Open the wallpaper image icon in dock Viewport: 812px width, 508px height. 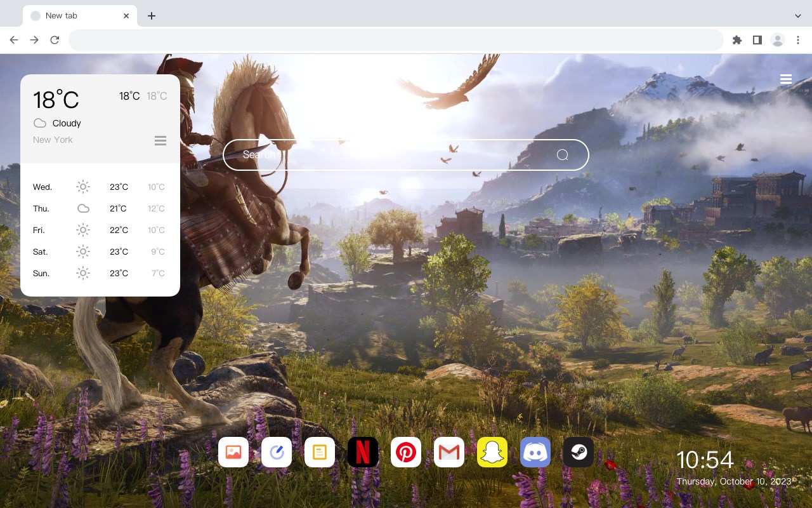pyautogui.click(x=233, y=452)
